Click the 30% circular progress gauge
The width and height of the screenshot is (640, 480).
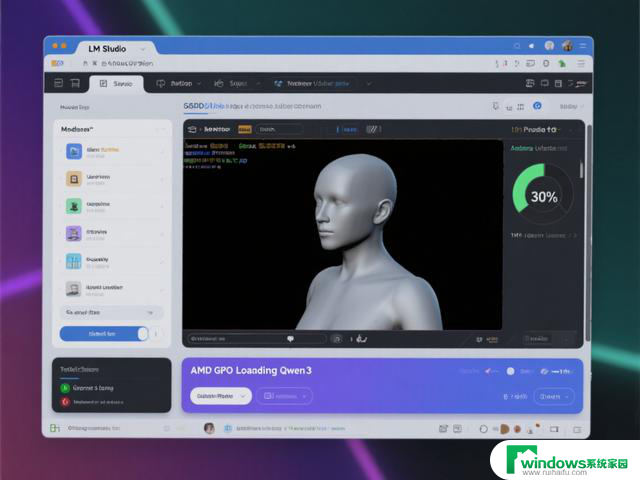(x=543, y=194)
